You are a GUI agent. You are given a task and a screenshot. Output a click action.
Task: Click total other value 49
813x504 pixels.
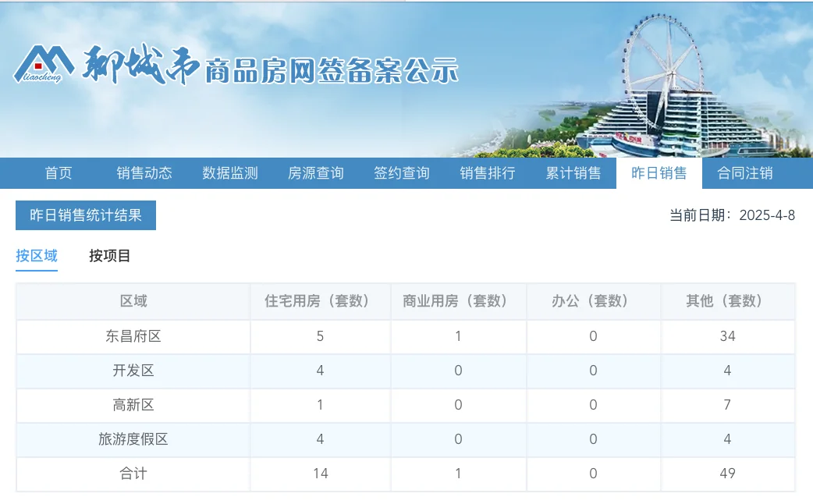(727, 474)
